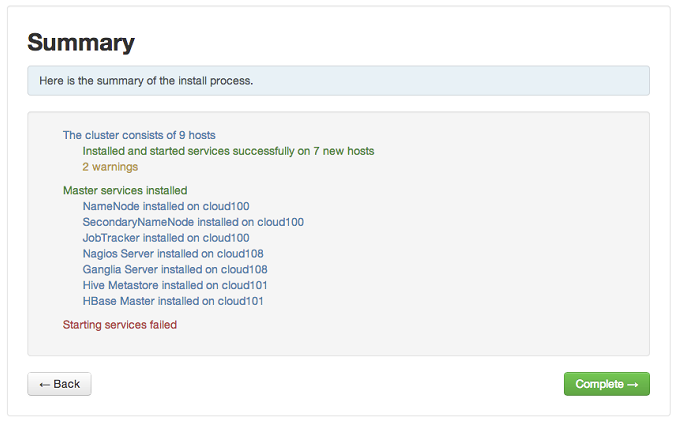This screenshot has width=698, height=428.
Task: Click the red 'Starting services failed' message
Action: pyautogui.click(x=120, y=325)
